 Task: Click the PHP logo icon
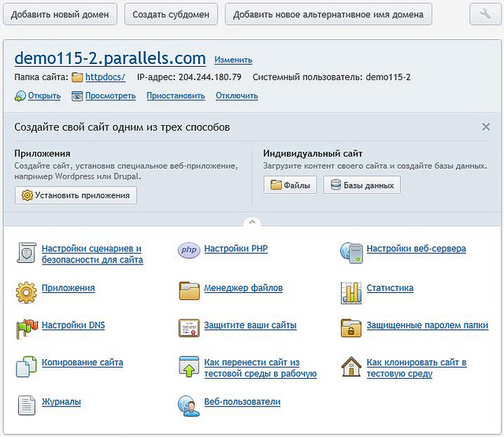[189, 250]
